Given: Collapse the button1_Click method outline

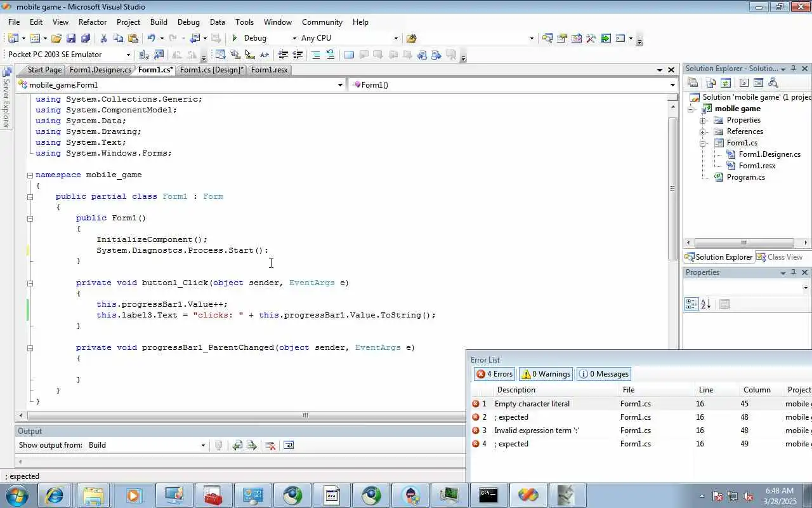Looking at the screenshot, I should pos(30,283).
